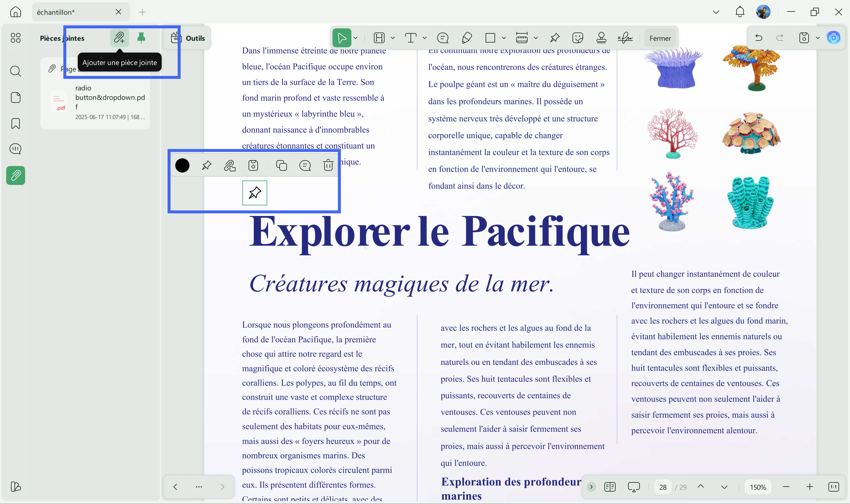Delete annotation with trash icon

click(328, 165)
